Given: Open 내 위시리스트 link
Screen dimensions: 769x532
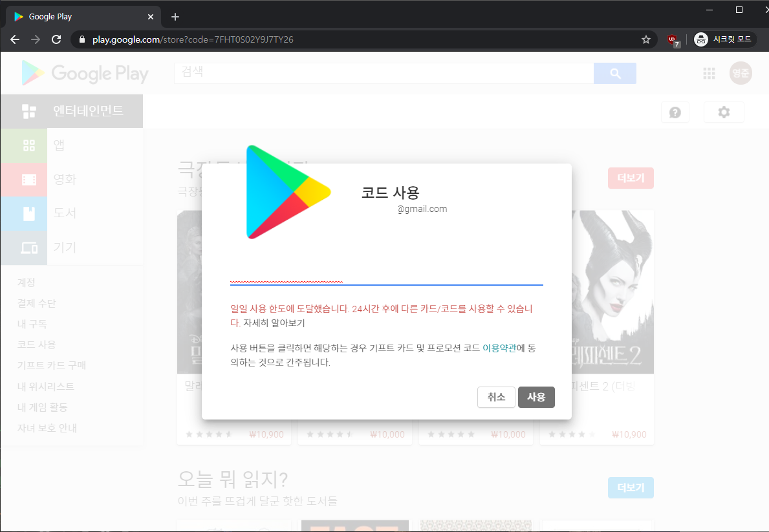Looking at the screenshot, I should click(x=46, y=387).
